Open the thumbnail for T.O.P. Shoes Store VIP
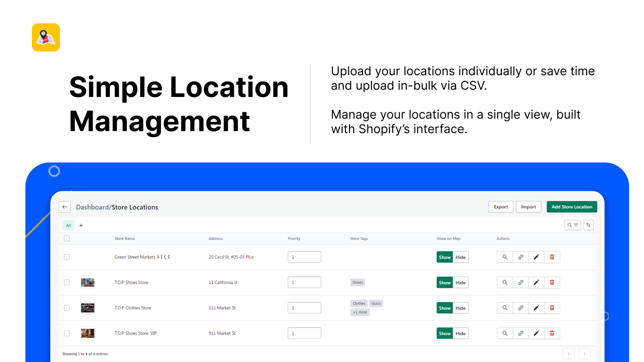This screenshot has width=644, height=362. coord(87,333)
